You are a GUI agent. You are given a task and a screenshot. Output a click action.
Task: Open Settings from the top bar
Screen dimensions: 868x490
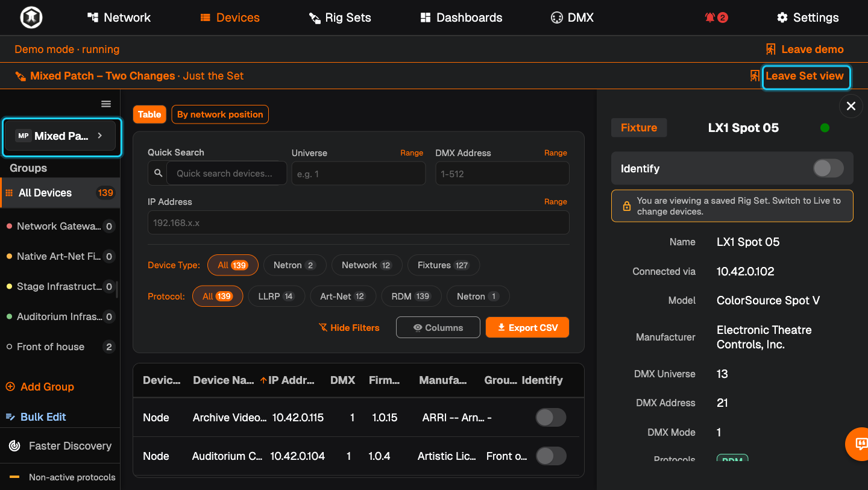(808, 17)
